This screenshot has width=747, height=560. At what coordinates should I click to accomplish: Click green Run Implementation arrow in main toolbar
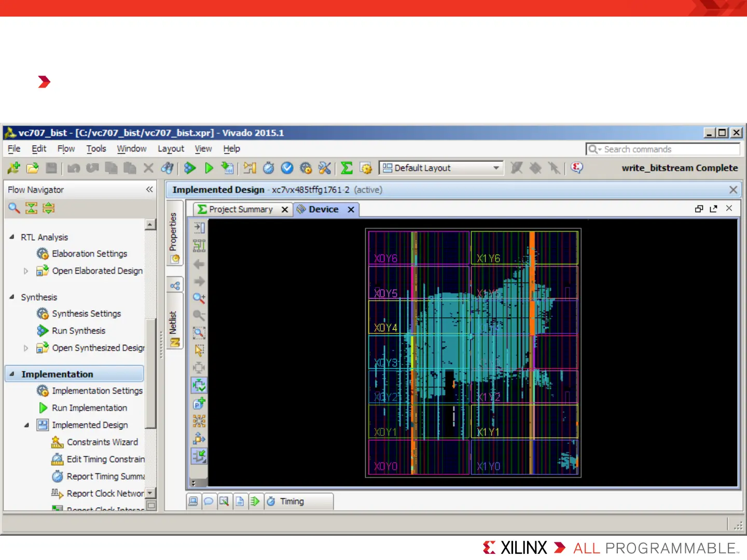coord(209,167)
